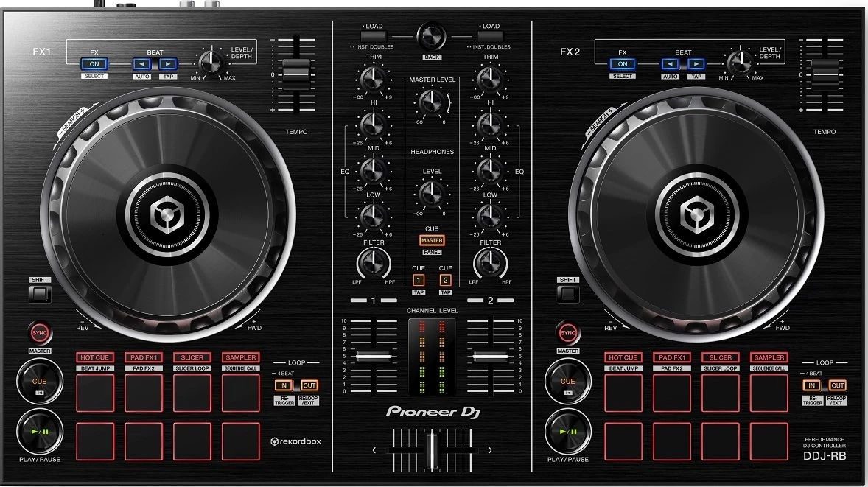Click the channel 1 HI EQ knob

[x=373, y=125]
